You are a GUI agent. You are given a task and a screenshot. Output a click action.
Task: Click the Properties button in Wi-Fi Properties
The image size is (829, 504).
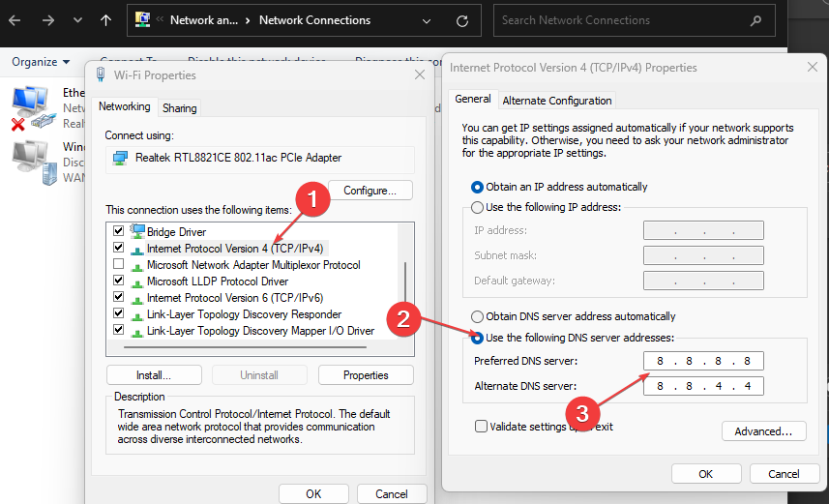(x=366, y=375)
